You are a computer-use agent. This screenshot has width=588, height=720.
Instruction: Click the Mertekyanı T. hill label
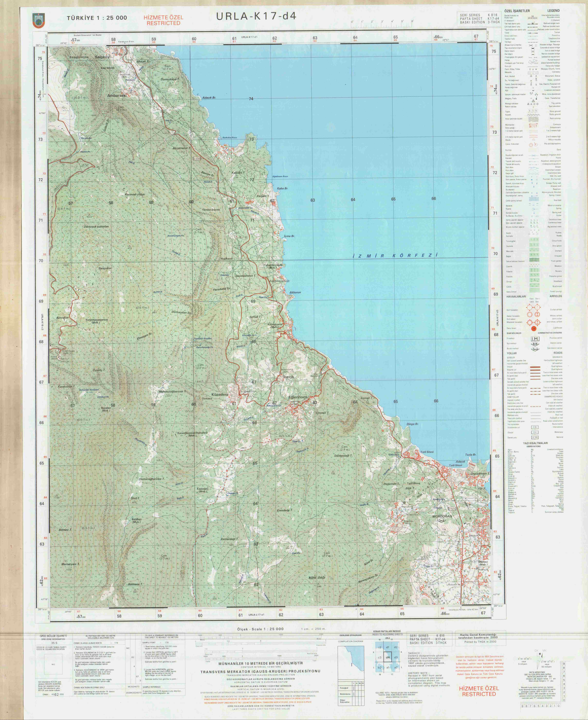70,564
